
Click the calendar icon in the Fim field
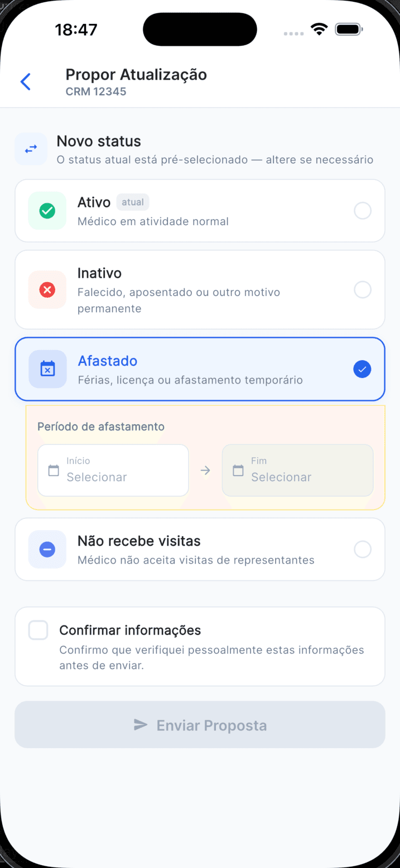point(238,470)
